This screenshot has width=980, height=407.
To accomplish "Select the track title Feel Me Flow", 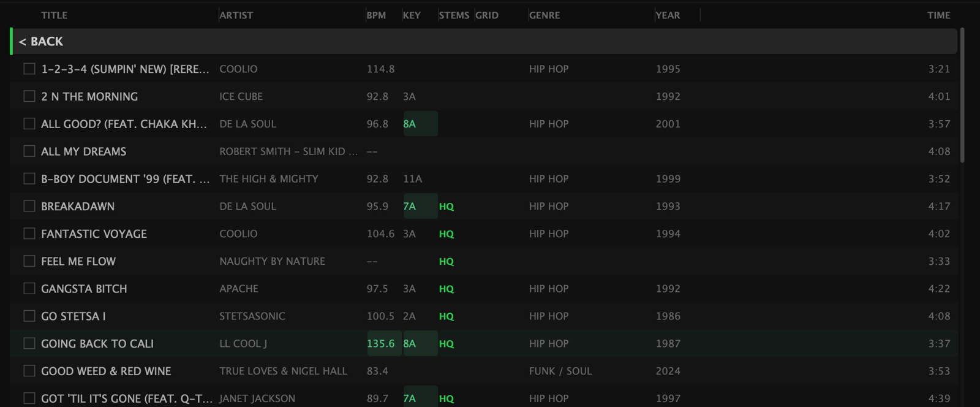I will 78,261.
